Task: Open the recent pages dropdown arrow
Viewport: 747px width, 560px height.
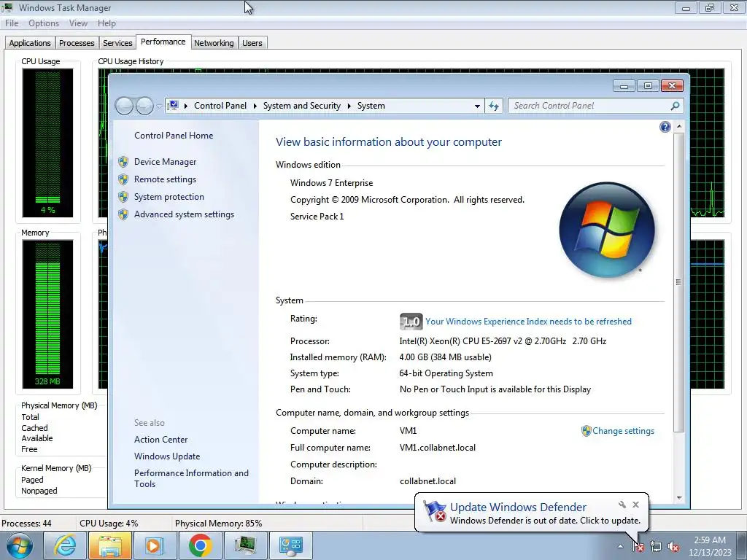Action: pos(159,106)
